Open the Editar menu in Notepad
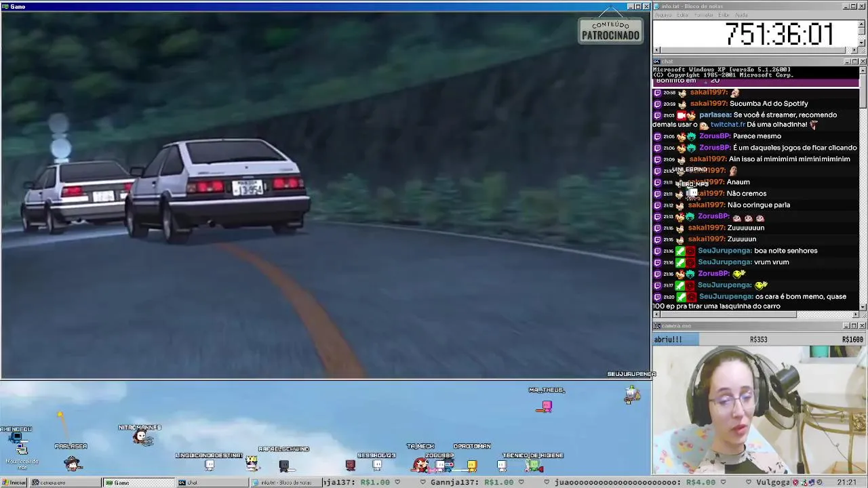The height and width of the screenshot is (488, 868). [x=683, y=15]
